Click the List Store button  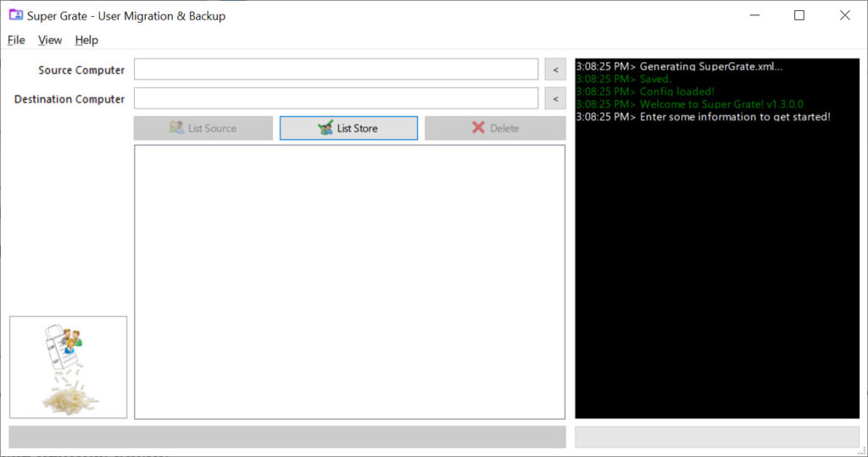coord(348,128)
